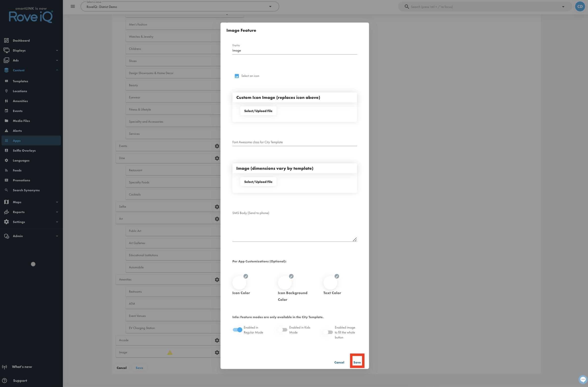Enable the Kids Mode toggle
This screenshot has width=588, height=387.
point(283,330)
